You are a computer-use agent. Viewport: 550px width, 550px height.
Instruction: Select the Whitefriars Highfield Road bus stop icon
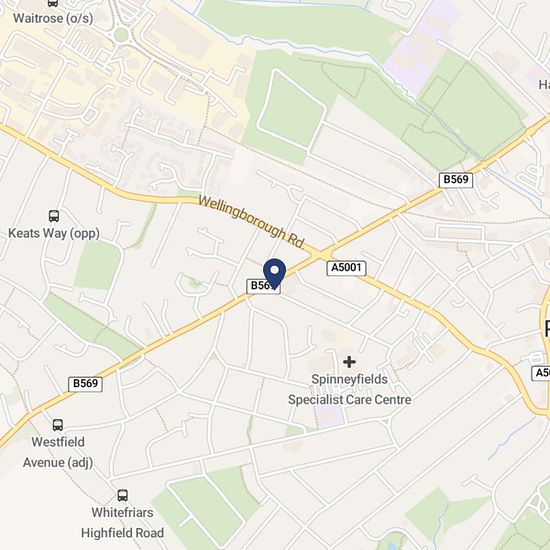[122, 495]
